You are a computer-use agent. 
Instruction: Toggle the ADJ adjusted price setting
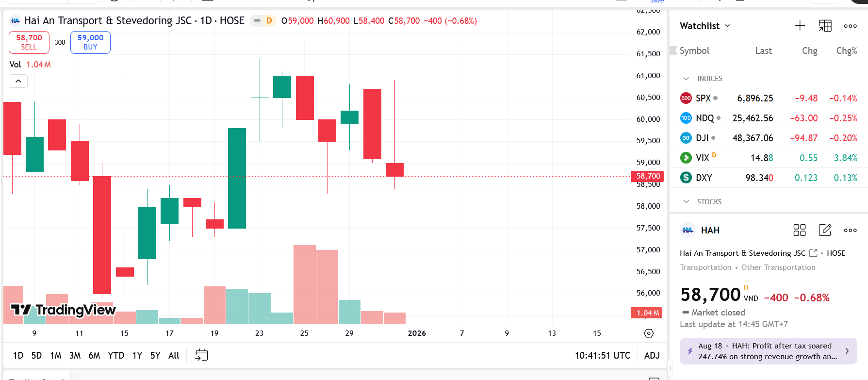[x=652, y=355]
